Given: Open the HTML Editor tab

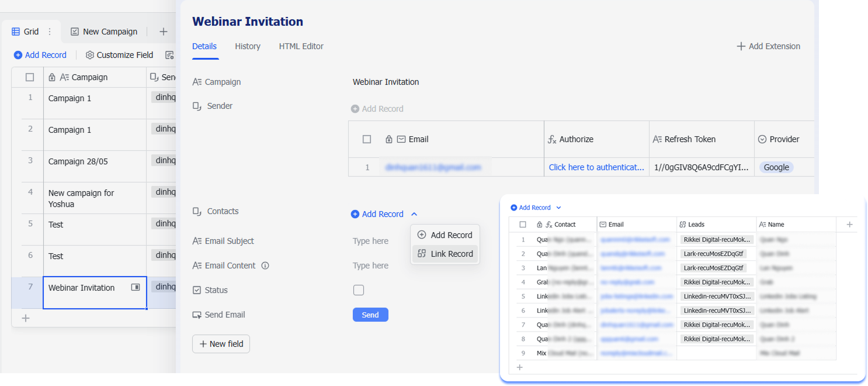Looking at the screenshot, I should [x=301, y=46].
